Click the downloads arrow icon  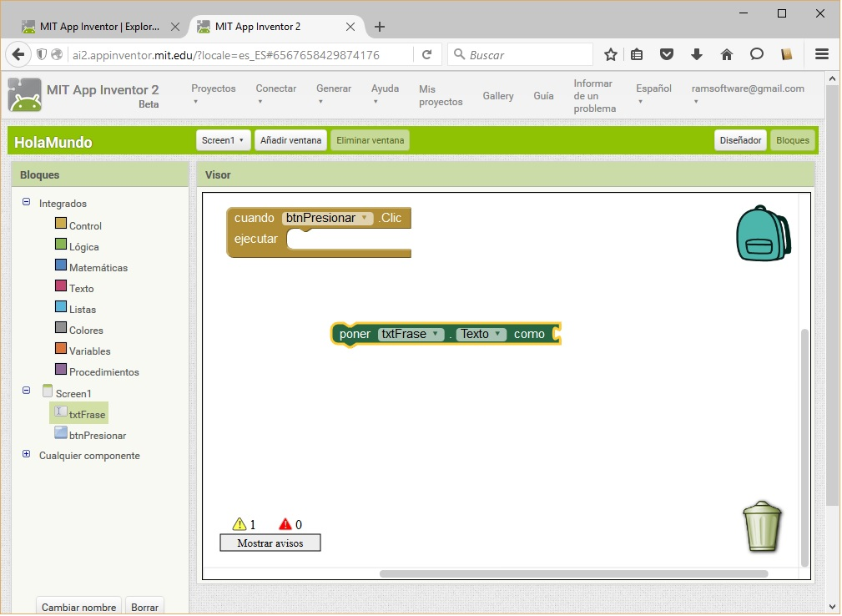(x=697, y=55)
